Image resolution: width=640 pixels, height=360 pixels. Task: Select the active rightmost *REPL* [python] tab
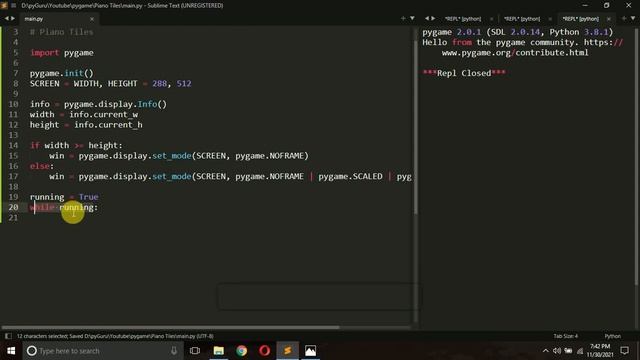click(x=580, y=19)
